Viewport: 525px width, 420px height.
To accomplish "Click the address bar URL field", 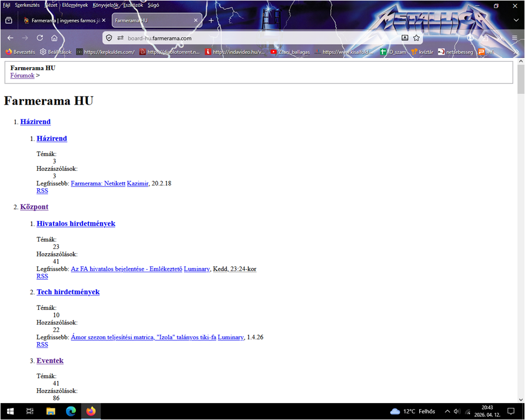I will (x=246, y=38).
